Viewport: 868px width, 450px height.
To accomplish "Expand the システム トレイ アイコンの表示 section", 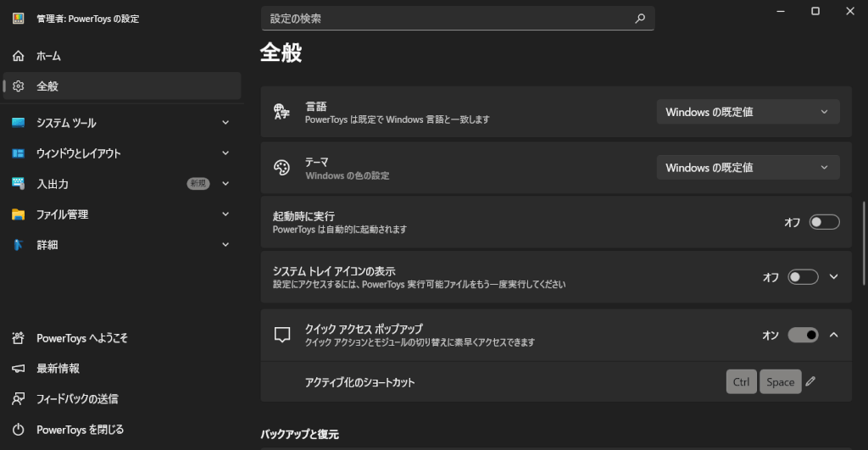I will [833, 277].
